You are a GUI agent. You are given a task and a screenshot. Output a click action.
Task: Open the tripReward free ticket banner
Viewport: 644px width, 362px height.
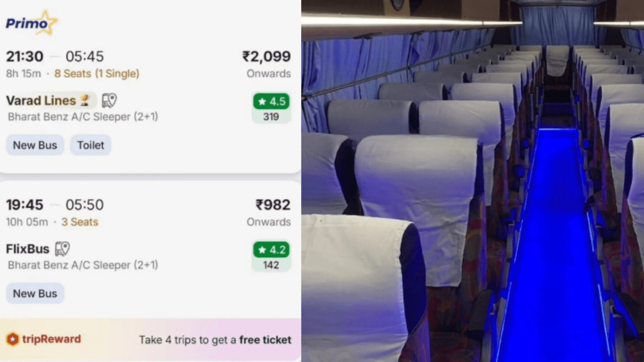coord(215,340)
